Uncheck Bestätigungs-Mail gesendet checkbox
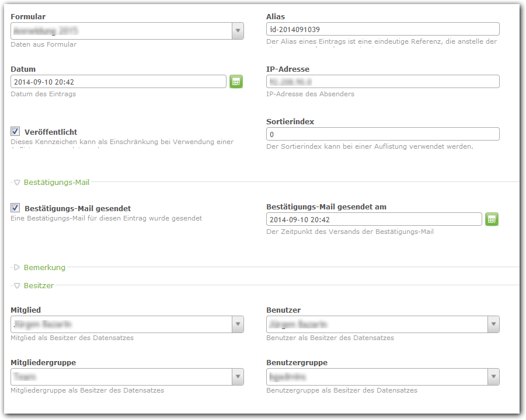 pos(16,208)
